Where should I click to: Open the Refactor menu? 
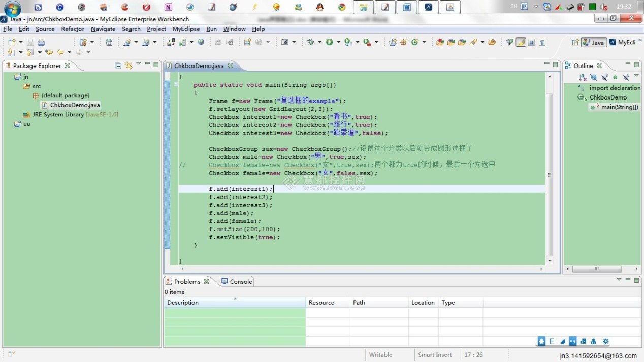tap(73, 29)
